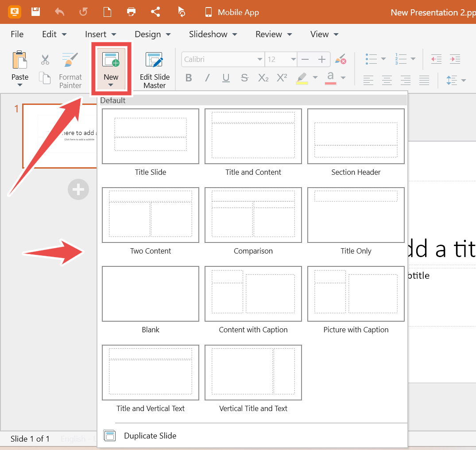Image resolution: width=476 pixels, height=450 pixels.
Task: Click the Print icon in the title bar
Action: pyautogui.click(x=131, y=12)
